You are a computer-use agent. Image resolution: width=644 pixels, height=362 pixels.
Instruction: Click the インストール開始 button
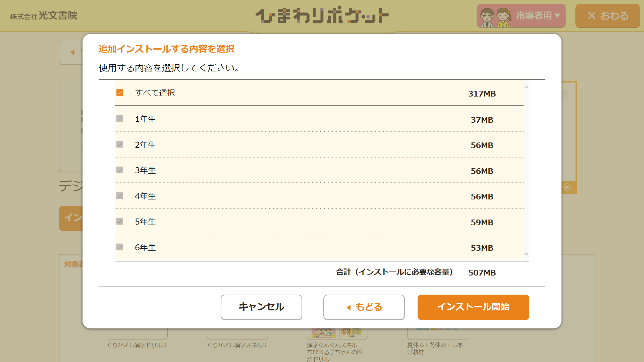[x=473, y=307]
